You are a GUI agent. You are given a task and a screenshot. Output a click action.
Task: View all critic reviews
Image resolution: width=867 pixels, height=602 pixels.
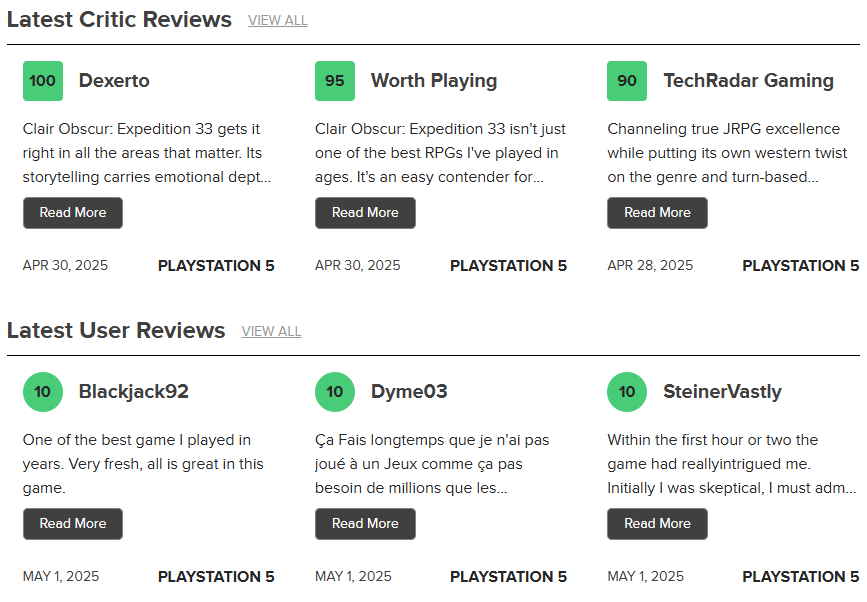(278, 20)
